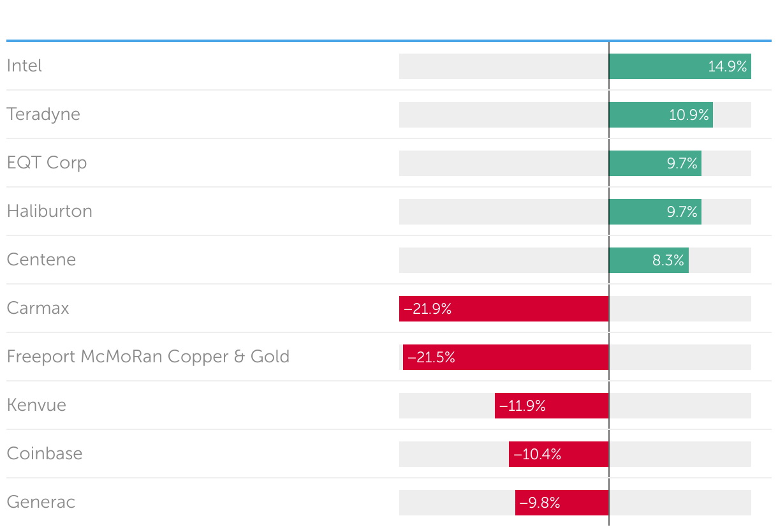Click the Intel company label
778x532 pixels.
click(x=24, y=66)
